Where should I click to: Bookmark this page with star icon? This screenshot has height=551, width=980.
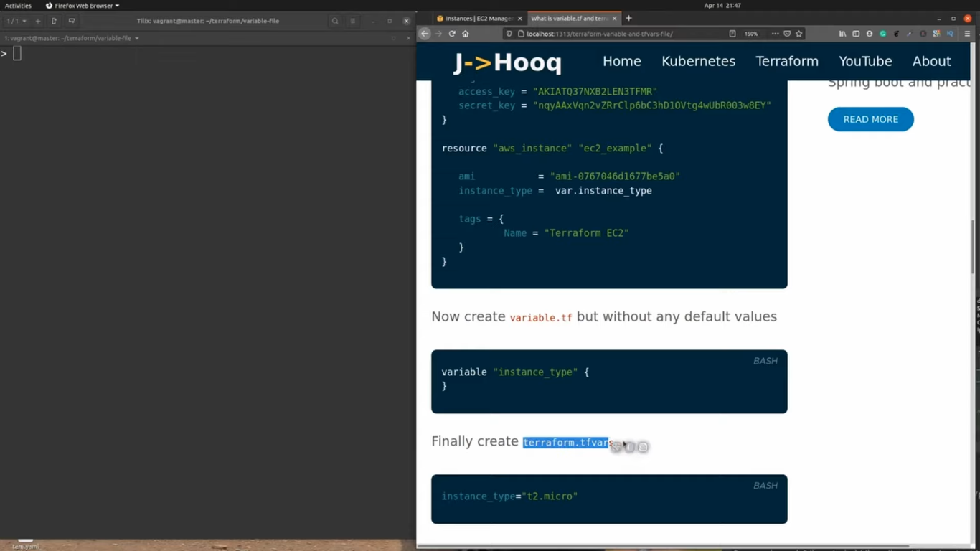[x=798, y=34]
